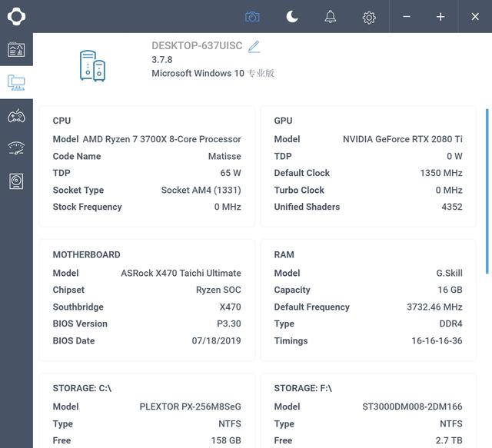This screenshot has height=448, width=492.
Task: Open settings gear
Action: [369, 18]
